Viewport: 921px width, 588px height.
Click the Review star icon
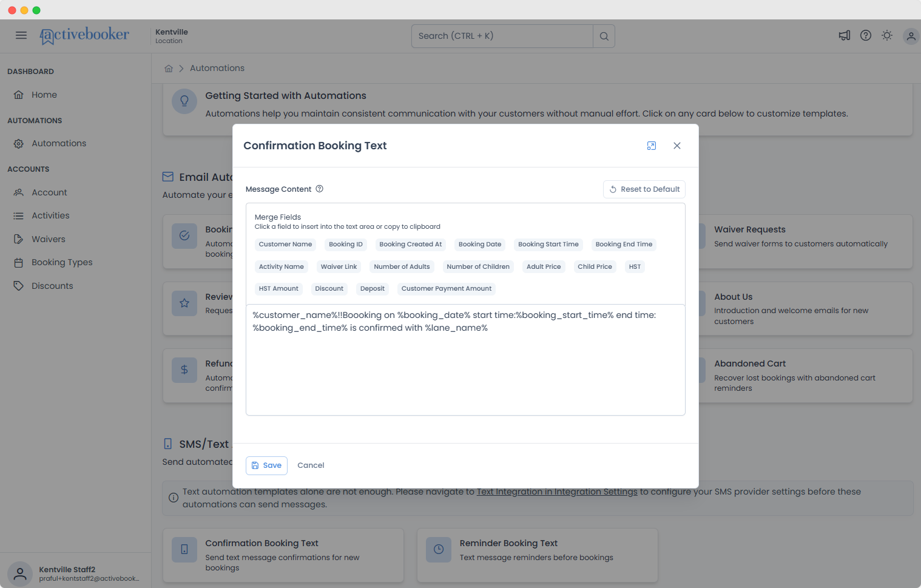[x=184, y=303]
